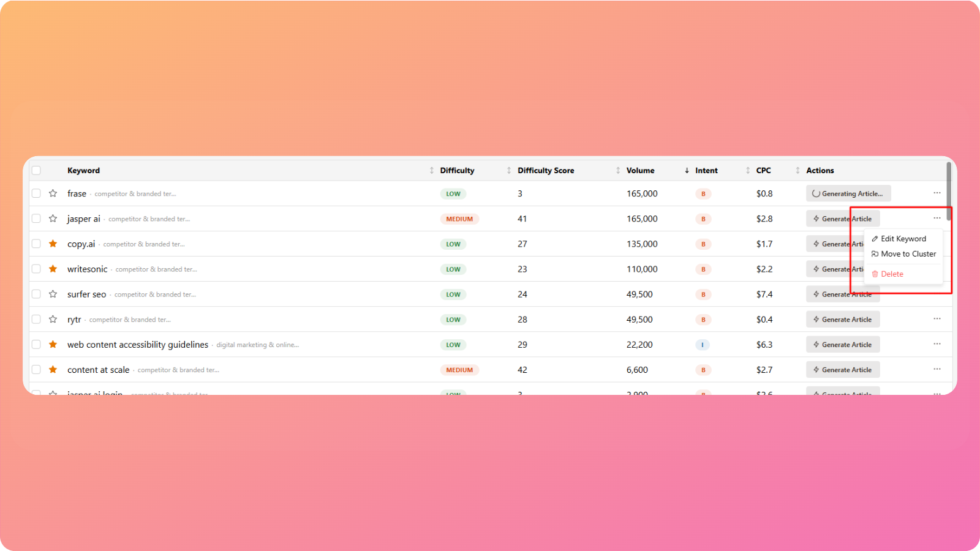Screen dimensions: 980x551
Task: Remove star from content at scale
Action: 53,370
